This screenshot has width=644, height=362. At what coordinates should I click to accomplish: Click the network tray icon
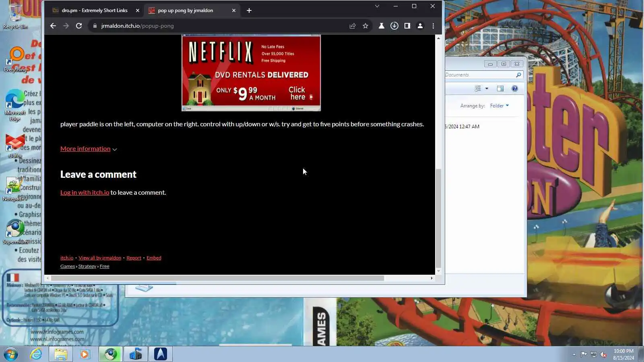coord(594,354)
